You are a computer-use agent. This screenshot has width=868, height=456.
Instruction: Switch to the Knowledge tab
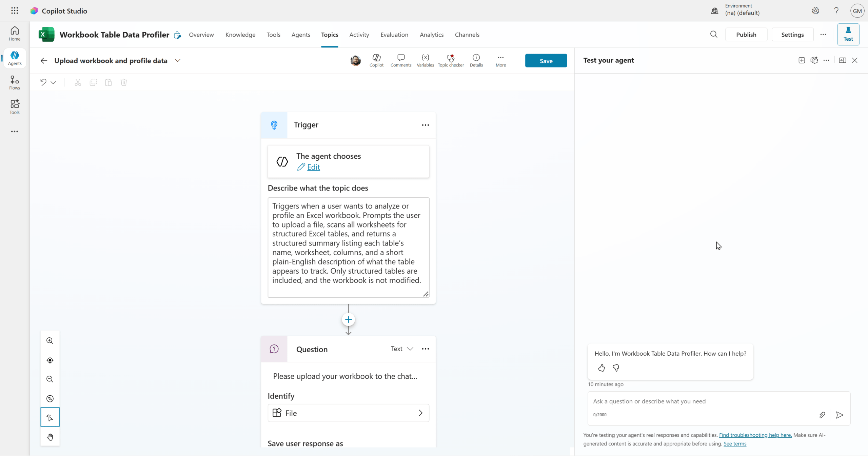click(240, 35)
